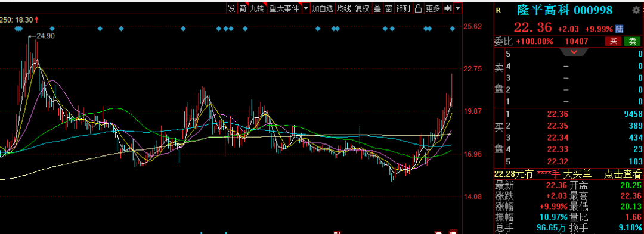Select the 九转 indicator tab
This screenshot has height=234, width=644.
(x=258, y=8)
